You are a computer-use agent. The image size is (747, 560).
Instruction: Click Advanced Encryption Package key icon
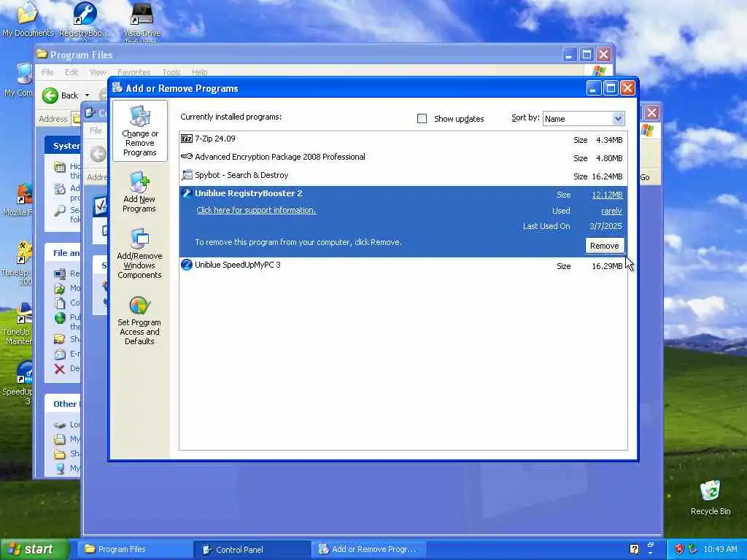coord(187,157)
